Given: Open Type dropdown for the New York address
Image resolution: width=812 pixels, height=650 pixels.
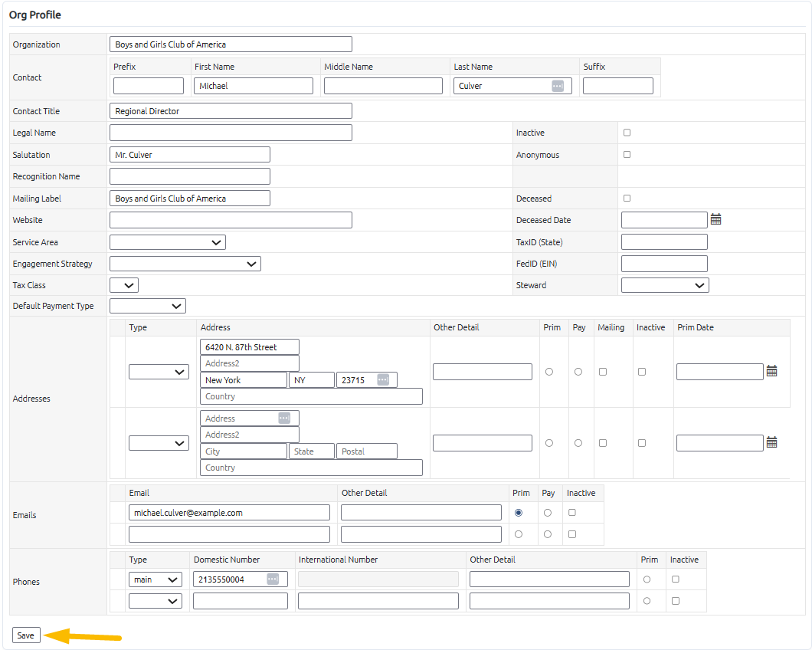Looking at the screenshot, I should 159,372.
